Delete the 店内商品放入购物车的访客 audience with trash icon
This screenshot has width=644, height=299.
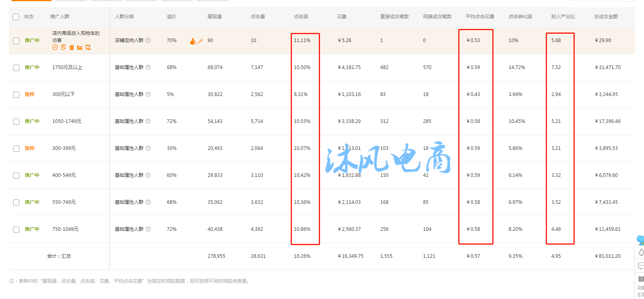click(x=72, y=47)
